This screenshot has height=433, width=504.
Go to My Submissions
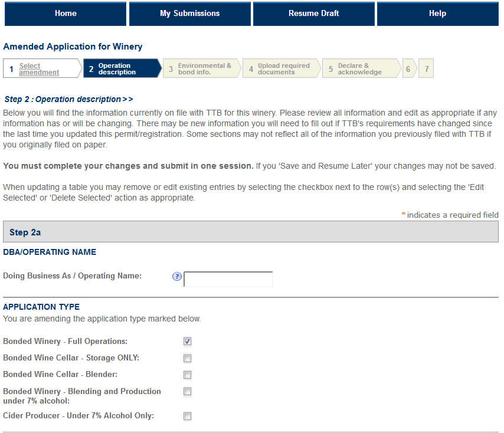coord(189,14)
